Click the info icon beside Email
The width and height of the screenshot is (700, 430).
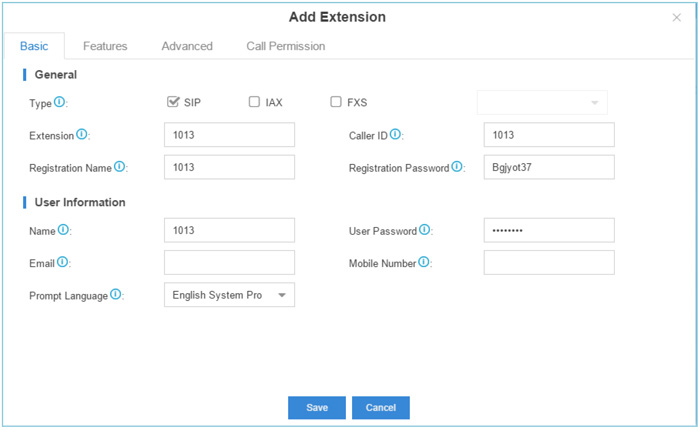[63, 262]
